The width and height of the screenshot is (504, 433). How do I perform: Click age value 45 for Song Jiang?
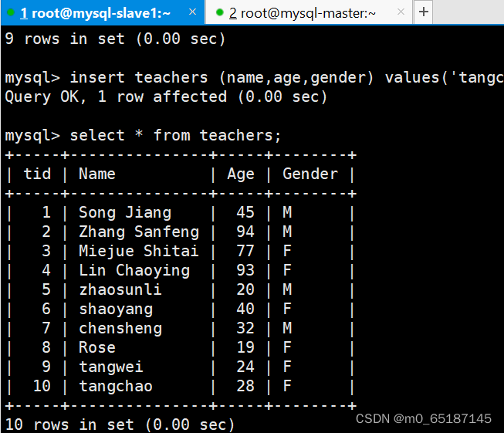click(x=245, y=212)
